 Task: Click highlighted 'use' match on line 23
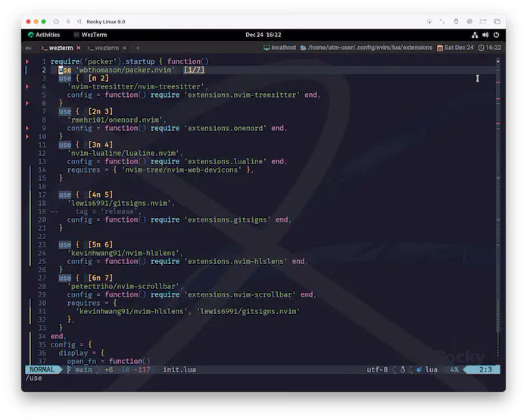coord(65,244)
